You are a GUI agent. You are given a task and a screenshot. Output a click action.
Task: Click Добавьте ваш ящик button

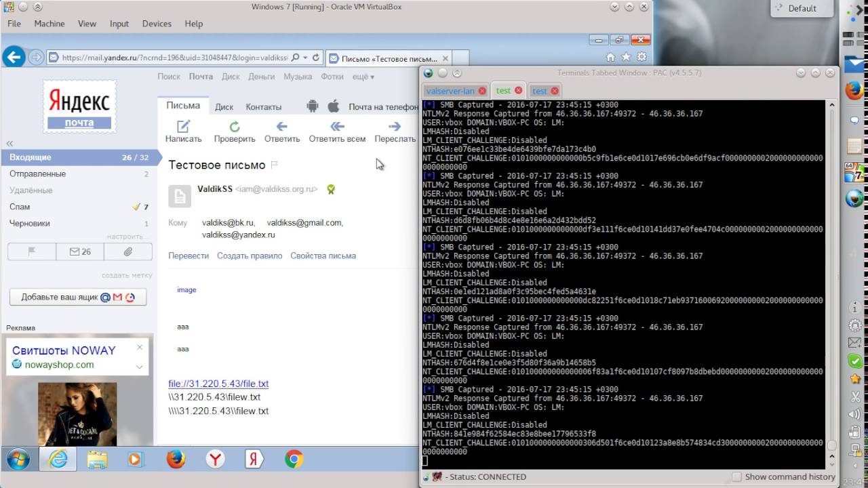pos(78,297)
